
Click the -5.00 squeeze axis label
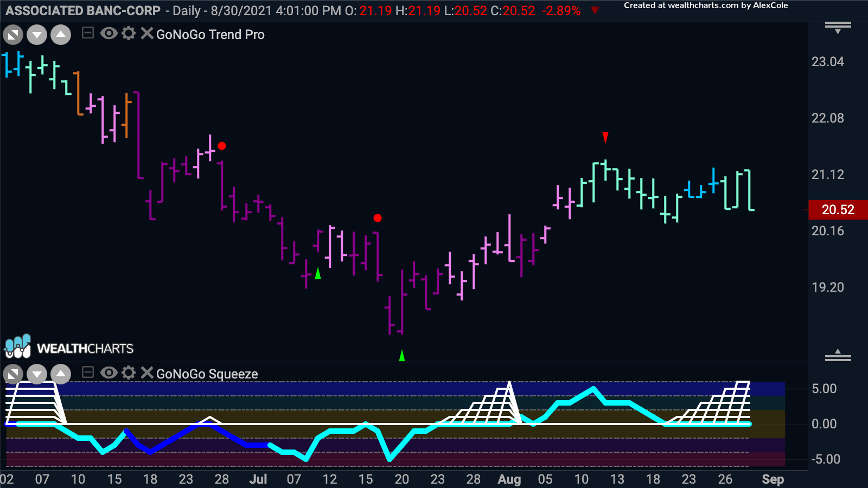[x=826, y=459]
